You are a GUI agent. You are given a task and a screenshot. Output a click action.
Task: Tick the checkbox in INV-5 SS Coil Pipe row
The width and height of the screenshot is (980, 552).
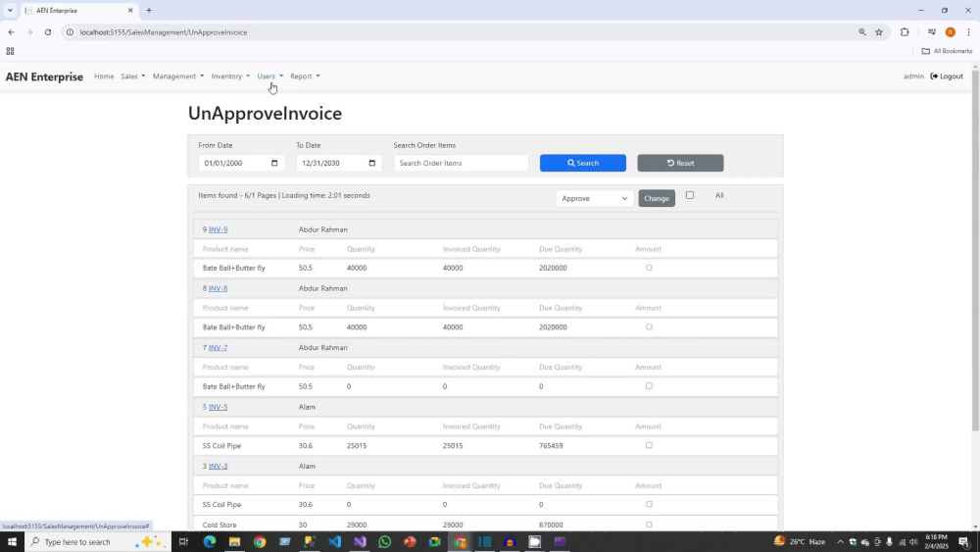pyautogui.click(x=649, y=446)
